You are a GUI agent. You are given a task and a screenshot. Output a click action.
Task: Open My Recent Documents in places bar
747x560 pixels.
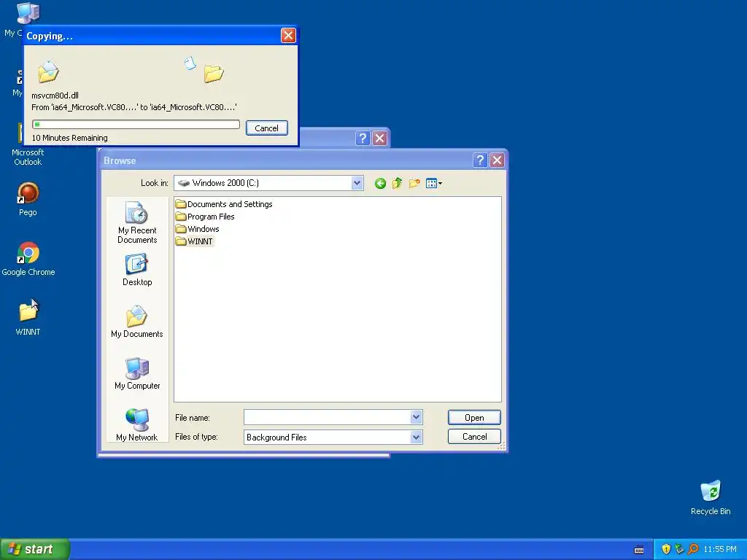(137, 223)
